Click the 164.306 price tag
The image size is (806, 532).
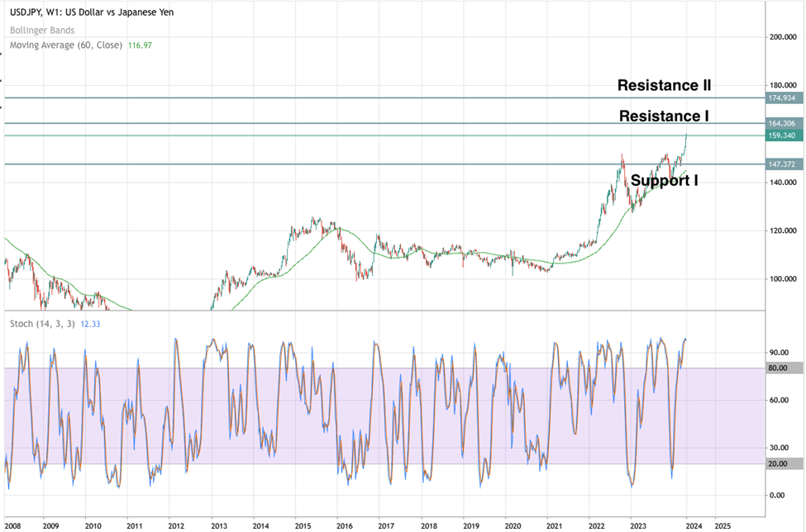[x=781, y=123]
